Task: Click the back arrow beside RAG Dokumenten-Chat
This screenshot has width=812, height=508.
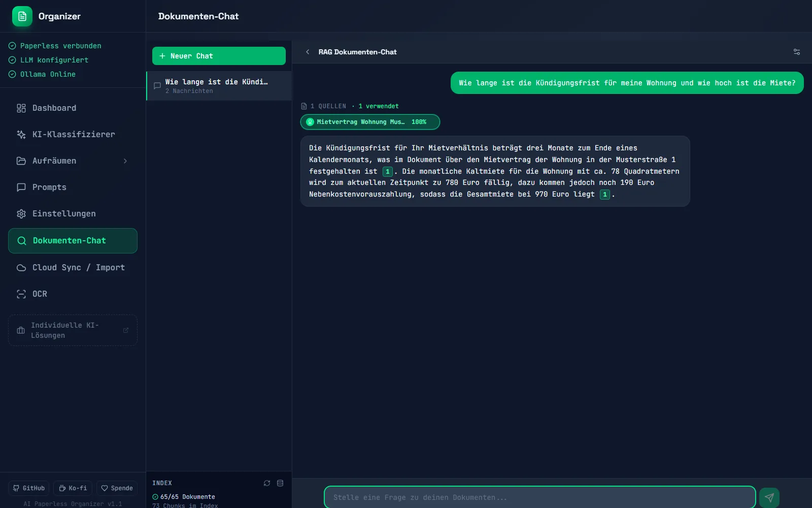Action: tap(308, 52)
